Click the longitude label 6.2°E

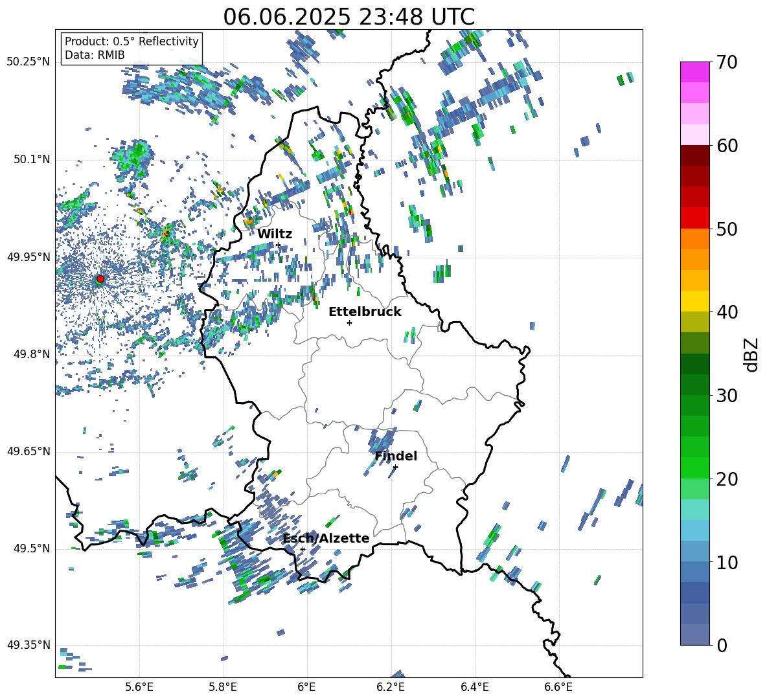click(x=391, y=687)
